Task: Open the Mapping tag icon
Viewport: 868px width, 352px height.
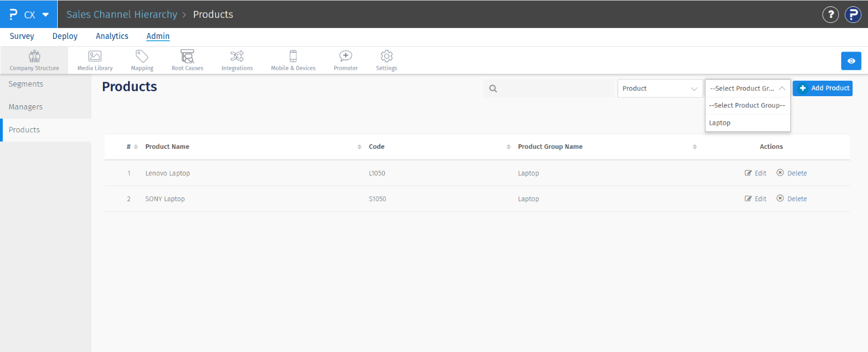Action: point(142,56)
